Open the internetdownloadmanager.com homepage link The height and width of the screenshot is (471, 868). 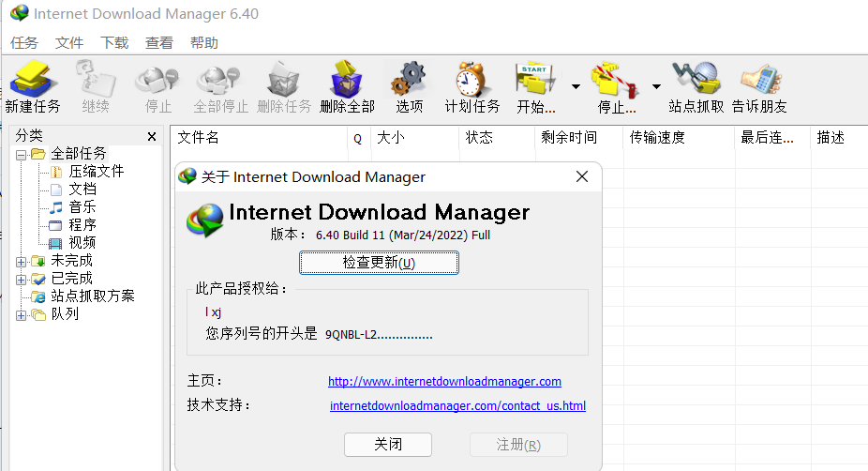point(444,382)
